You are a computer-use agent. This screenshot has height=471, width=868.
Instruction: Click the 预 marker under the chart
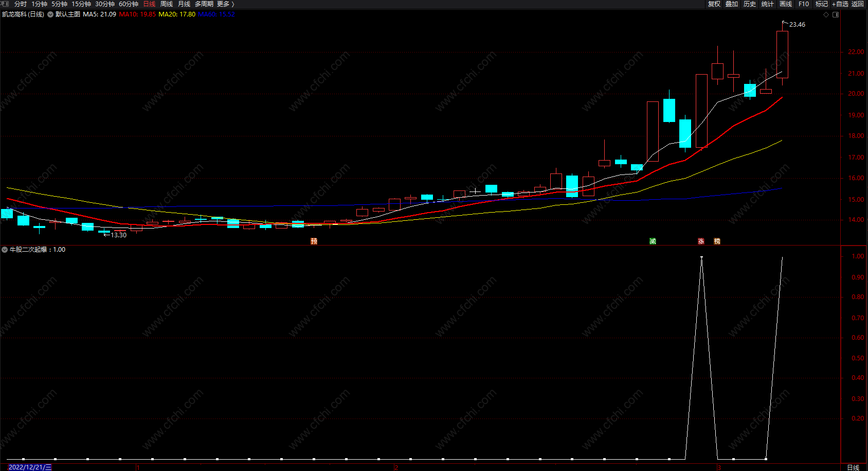point(314,241)
